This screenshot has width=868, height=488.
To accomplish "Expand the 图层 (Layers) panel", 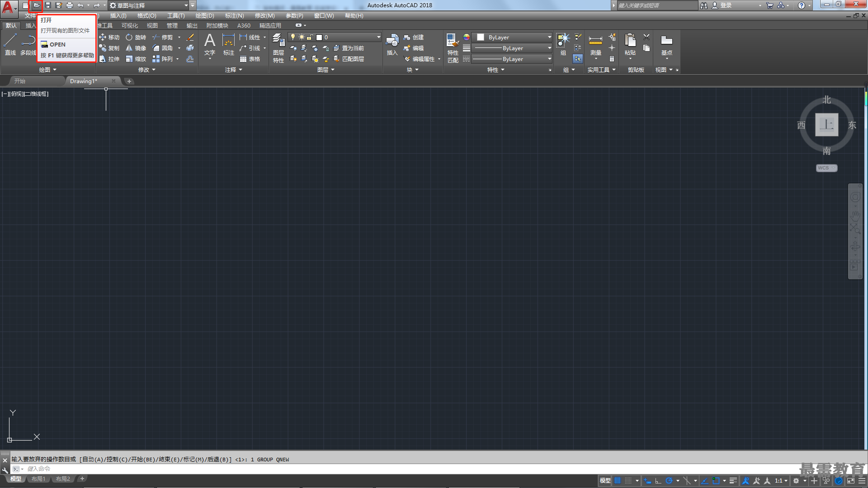I will 326,70.
